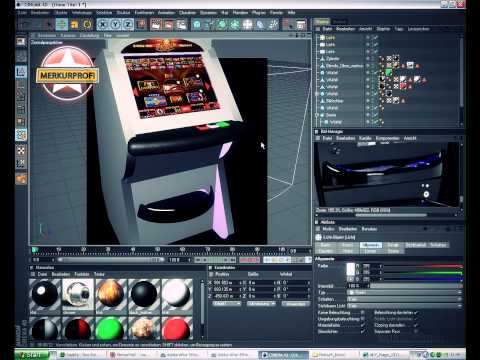Click the Spline drawing tool icon
Viewport: 480px width, 360px height.
(x=209, y=24)
